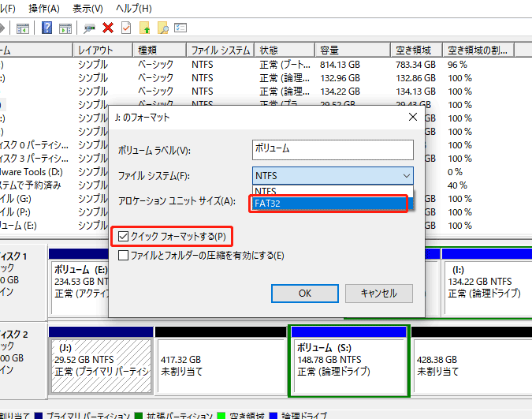Screen dimensions: 532x419
Task: Click the 814.13 GB capacity cell
Action: tap(340, 65)
